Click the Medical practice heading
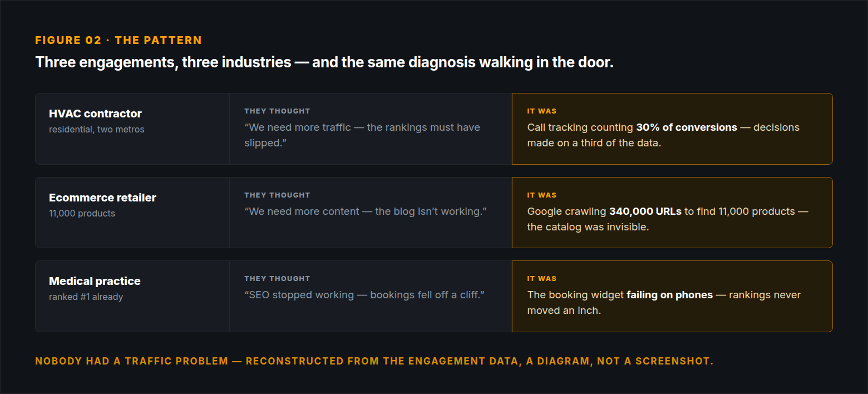 [x=95, y=281]
